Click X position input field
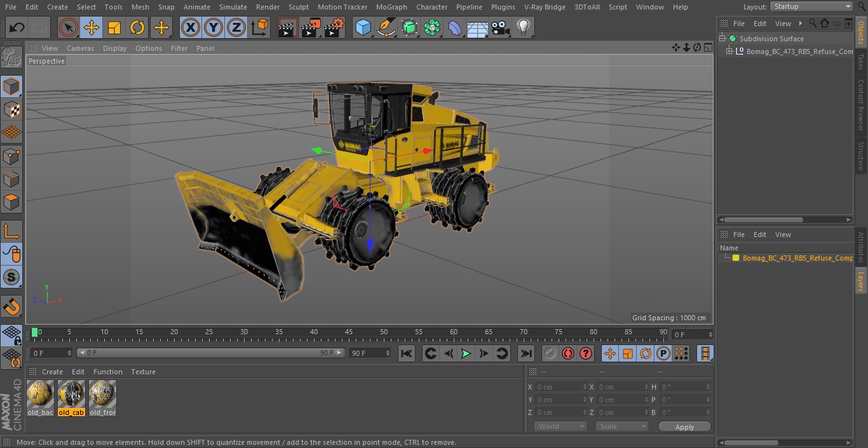 [561, 387]
